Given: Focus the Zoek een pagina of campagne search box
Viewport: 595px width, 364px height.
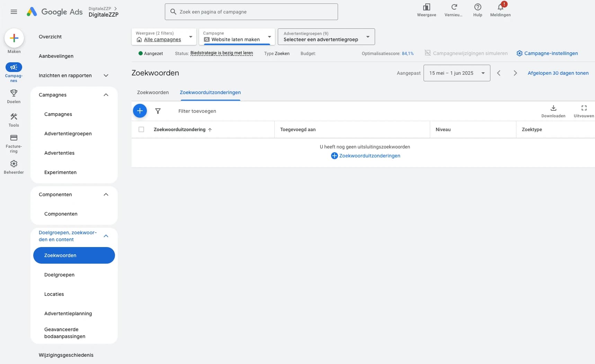Looking at the screenshot, I should tap(251, 12).
